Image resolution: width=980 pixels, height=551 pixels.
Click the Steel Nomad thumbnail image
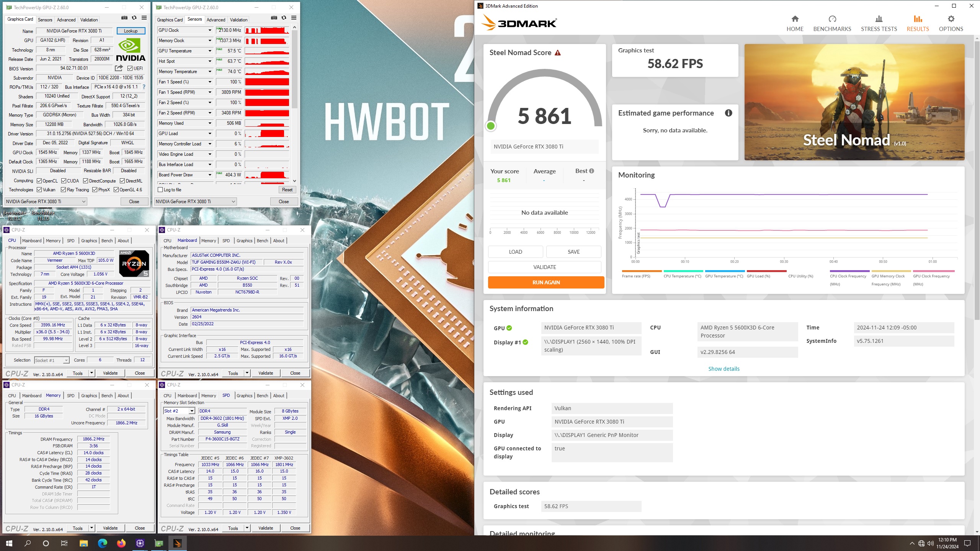[x=854, y=102]
